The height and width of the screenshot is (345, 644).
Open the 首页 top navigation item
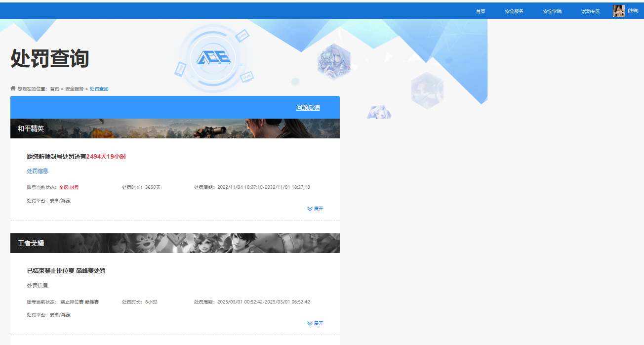(x=481, y=11)
